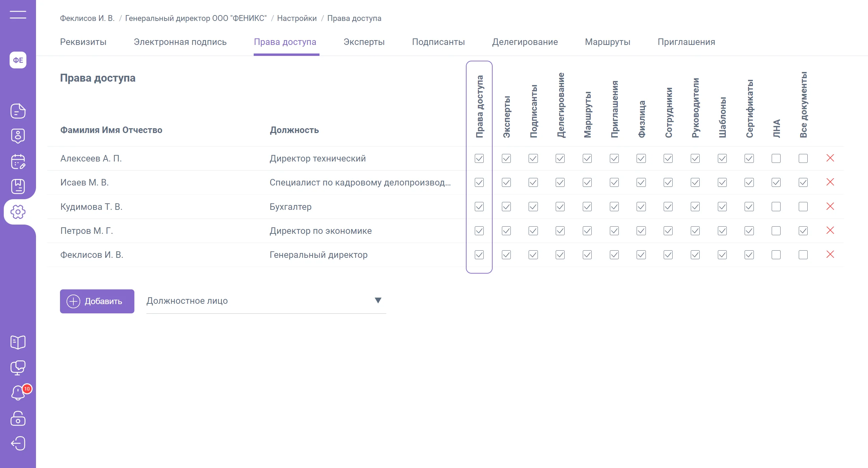Click the logout icon at sidebar bottom
Image resolution: width=868 pixels, height=468 pixels.
coord(18,443)
